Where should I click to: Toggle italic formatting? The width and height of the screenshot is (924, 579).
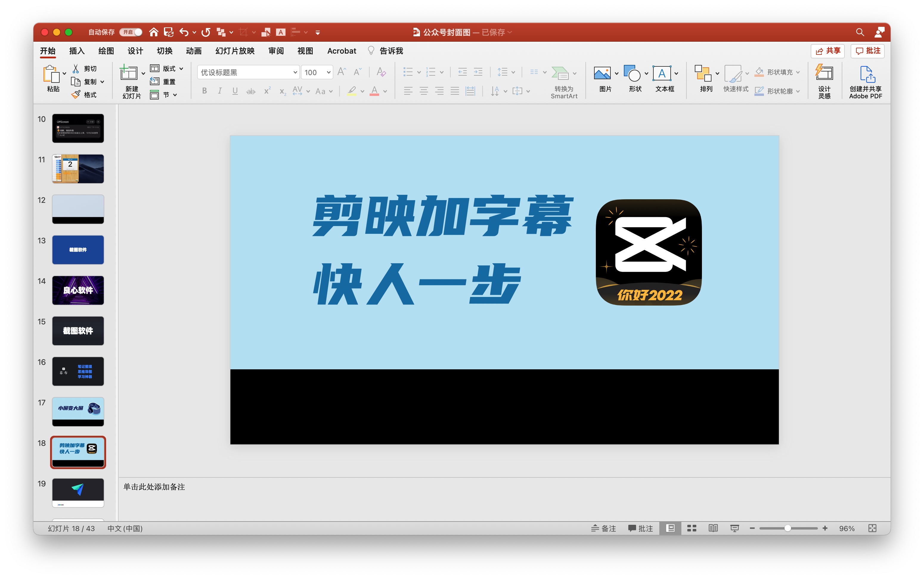coord(220,91)
